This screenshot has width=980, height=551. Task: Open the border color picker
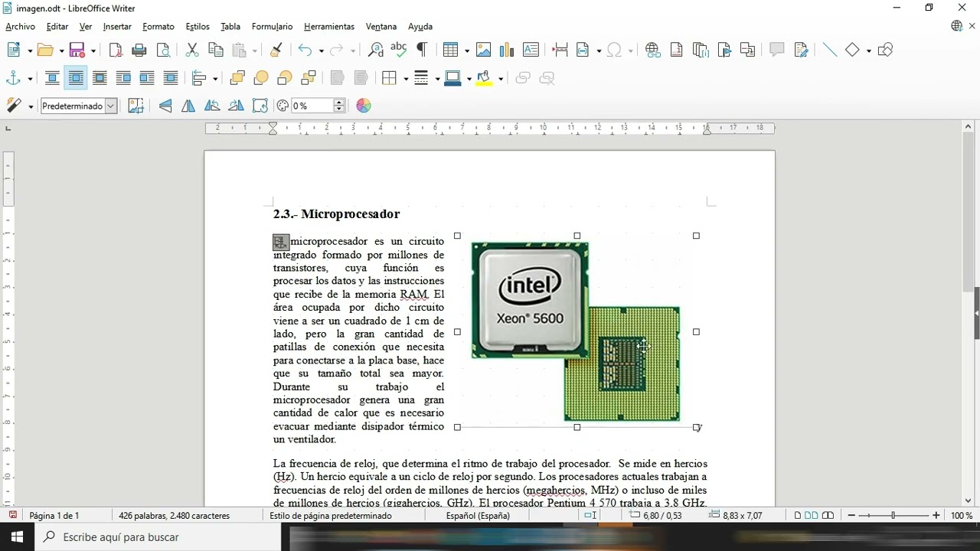452,78
